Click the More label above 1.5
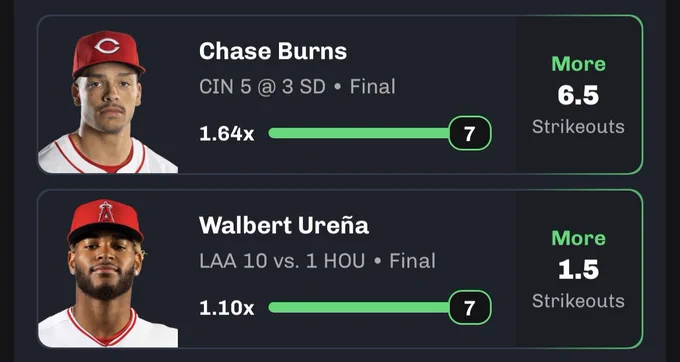The width and height of the screenshot is (680, 362). point(579,238)
